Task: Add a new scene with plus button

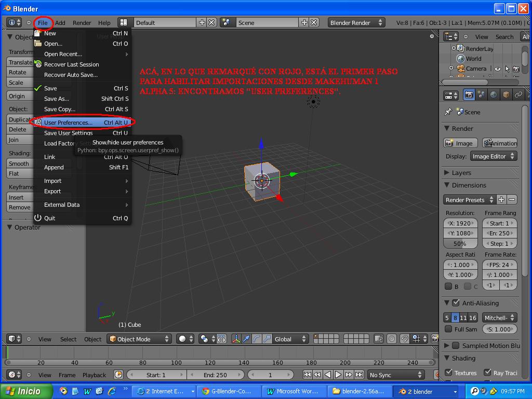Action: [304, 22]
